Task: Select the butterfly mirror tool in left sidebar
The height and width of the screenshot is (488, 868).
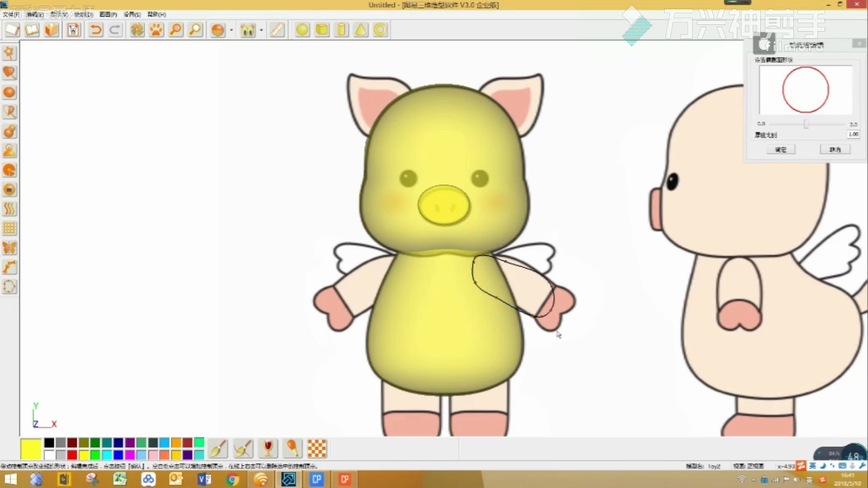Action: pos(9,248)
